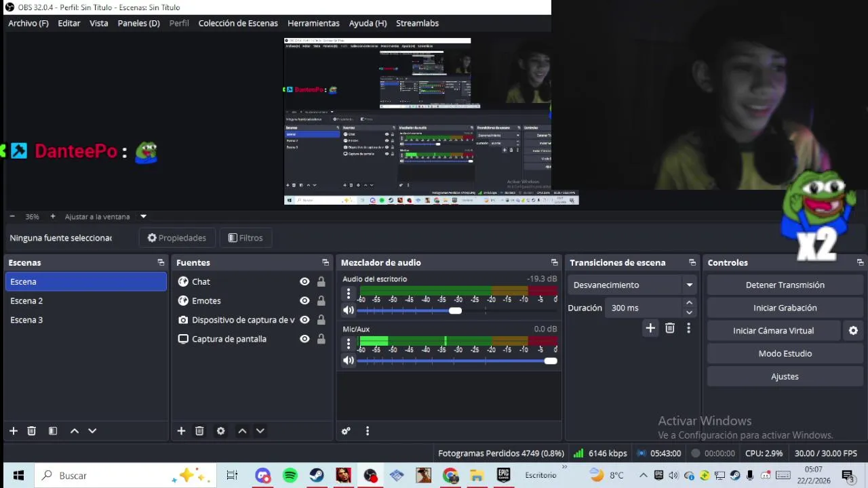
Task: Open the Paneles menu
Action: coord(138,23)
